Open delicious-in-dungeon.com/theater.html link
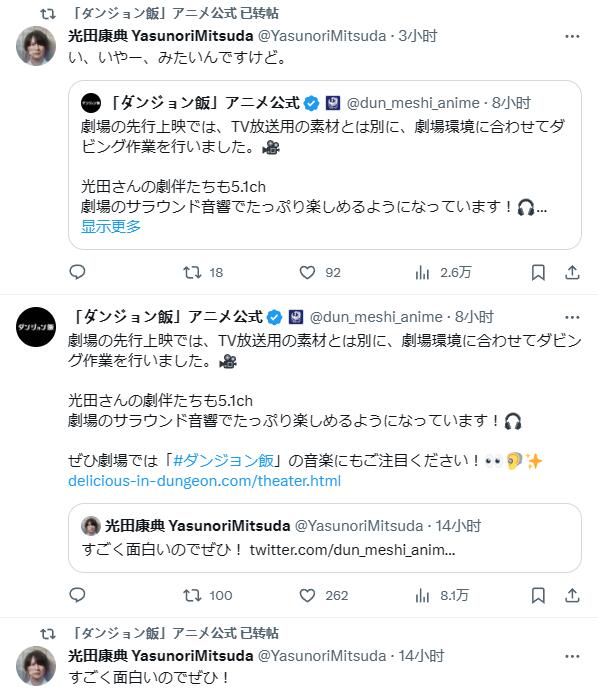The height and width of the screenshot is (698, 598). point(204,481)
